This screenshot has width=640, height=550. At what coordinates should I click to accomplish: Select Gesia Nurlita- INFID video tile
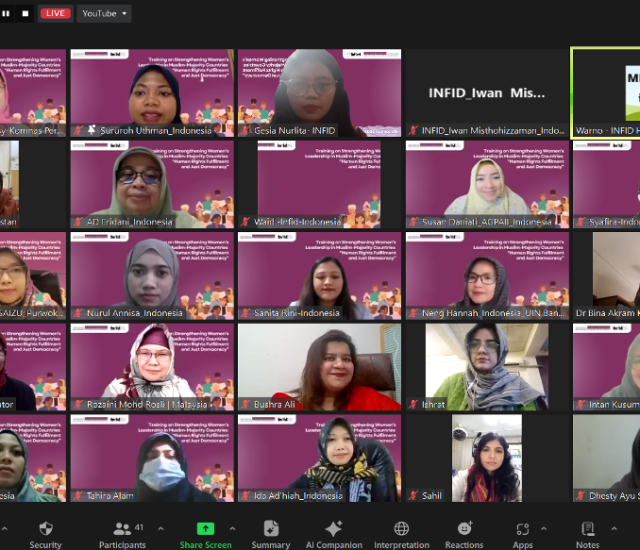coord(320,93)
